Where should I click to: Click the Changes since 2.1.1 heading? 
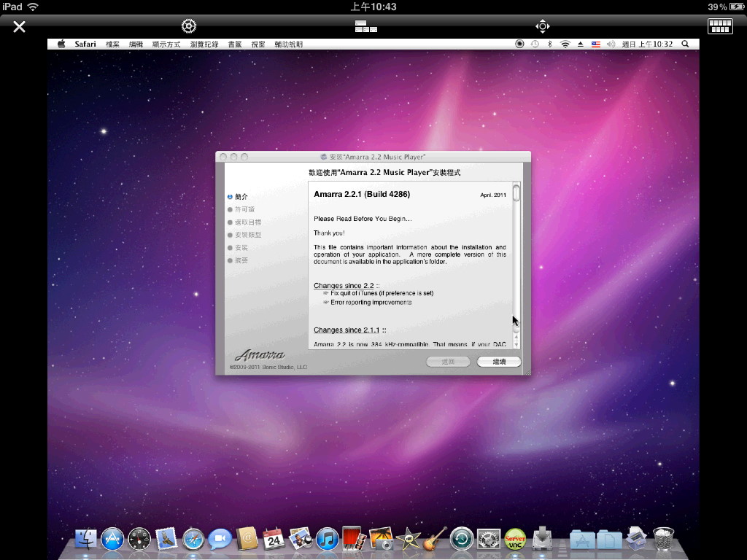click(x=347, y=330)
